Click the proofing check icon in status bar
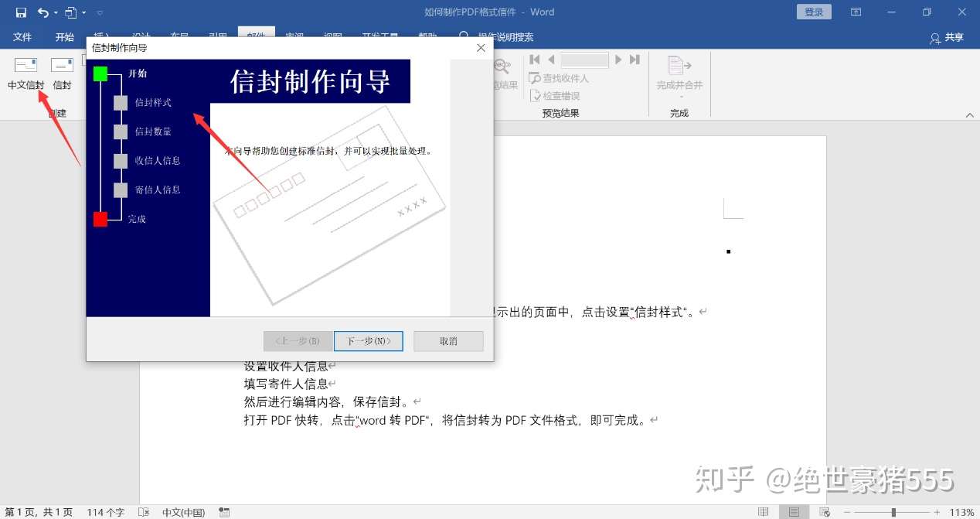The width and height of the screenshot is (980, 519). click(x=144, y=512)
